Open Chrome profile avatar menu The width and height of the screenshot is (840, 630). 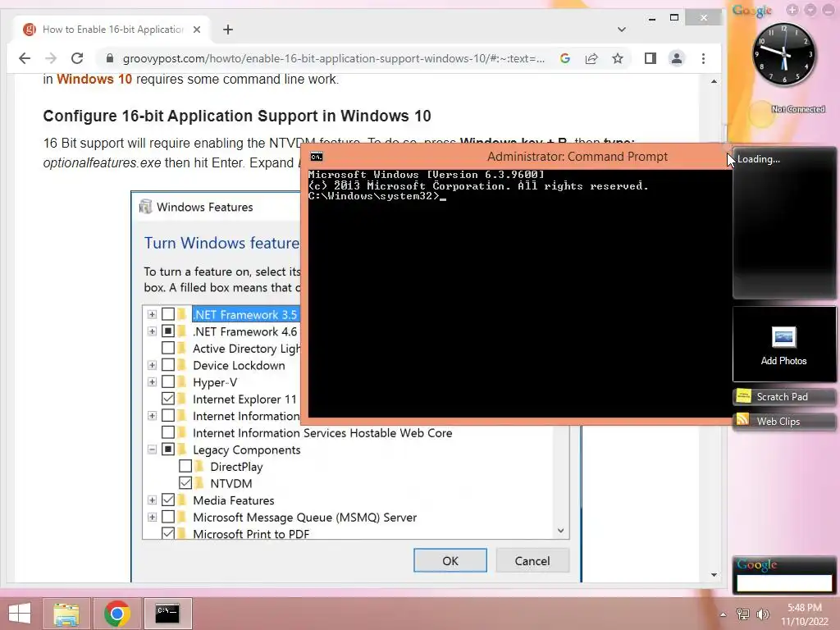[x=677, y=58]
